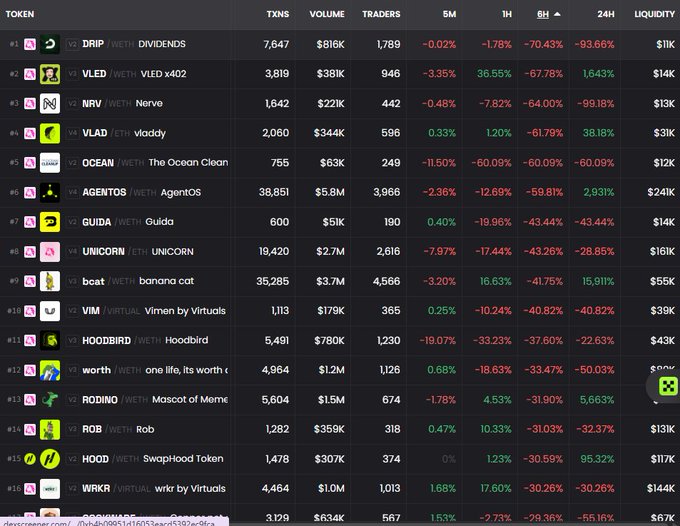Click the pink DEX icon on VLAD row
680x526 pixels.
pos(29,133)
